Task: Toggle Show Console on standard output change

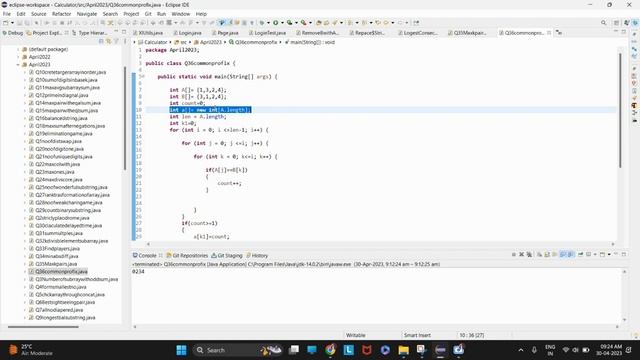Action: click(563, 254)
